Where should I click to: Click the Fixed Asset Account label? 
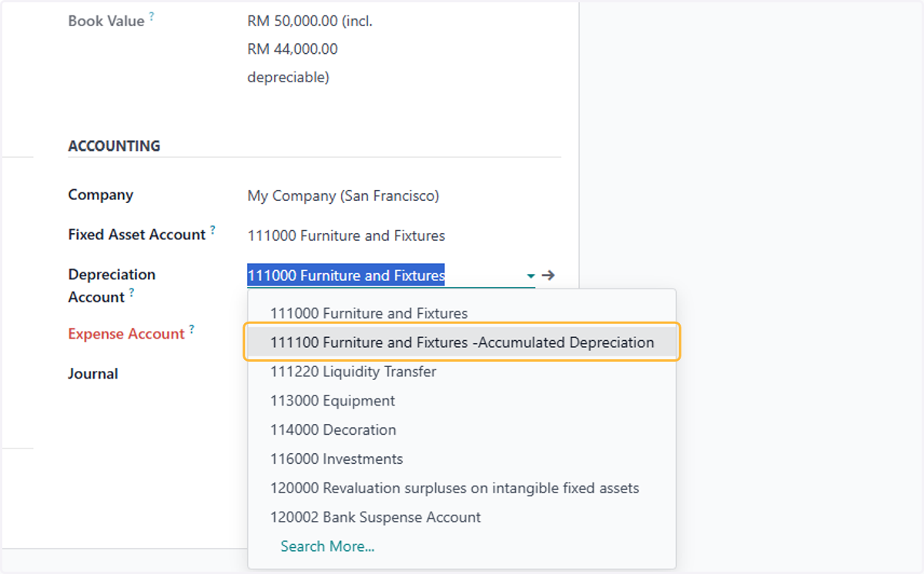[137, 235]
